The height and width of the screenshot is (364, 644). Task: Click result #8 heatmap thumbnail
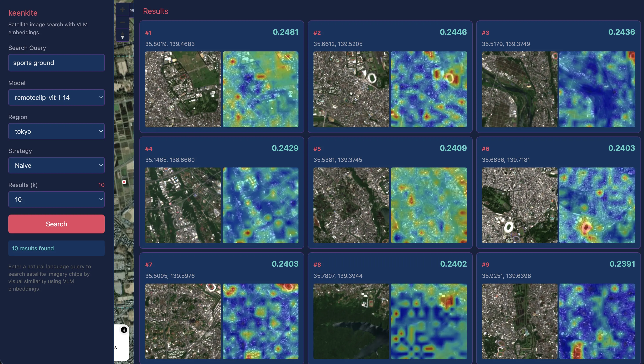click(429, 321)
